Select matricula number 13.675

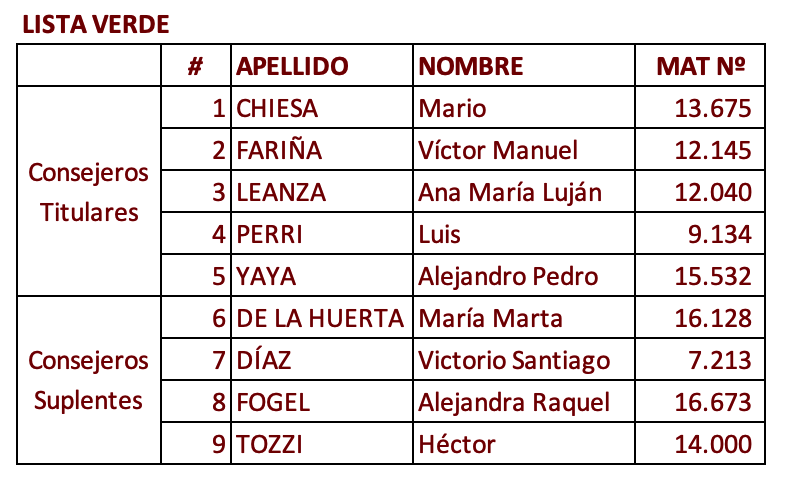[x=713, y=108]
